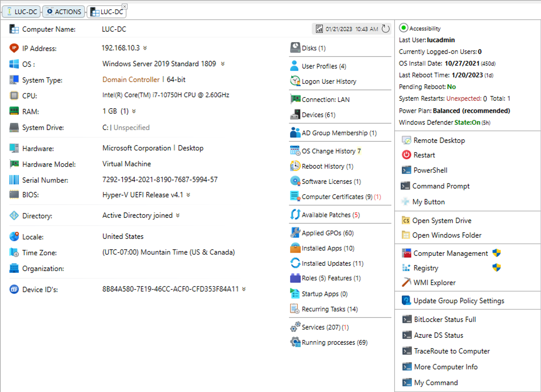Click the Running processes gear icon
This screenshot has width=541, height=392.
tap(295, 342)
